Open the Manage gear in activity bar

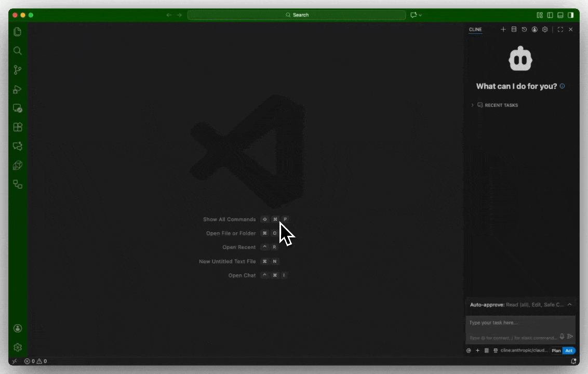point(17,348)
